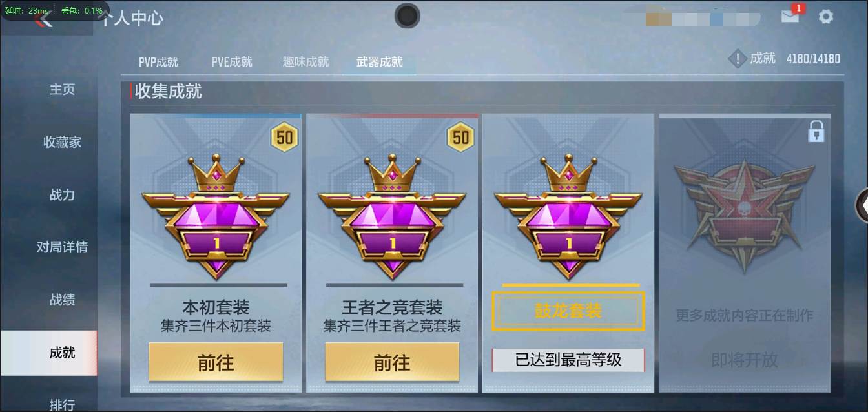Click 前往 button under 本初套装

point(216,362)
